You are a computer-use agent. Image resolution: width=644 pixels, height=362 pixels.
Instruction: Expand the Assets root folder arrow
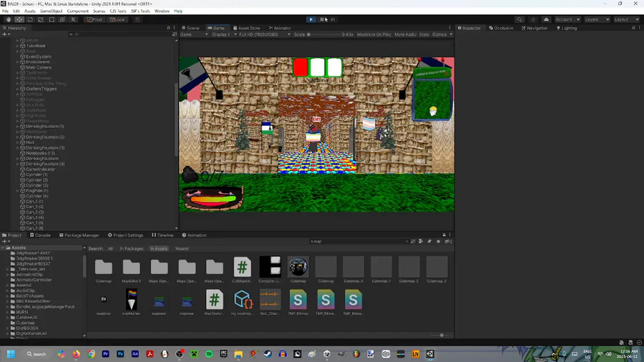pos(4,248)
